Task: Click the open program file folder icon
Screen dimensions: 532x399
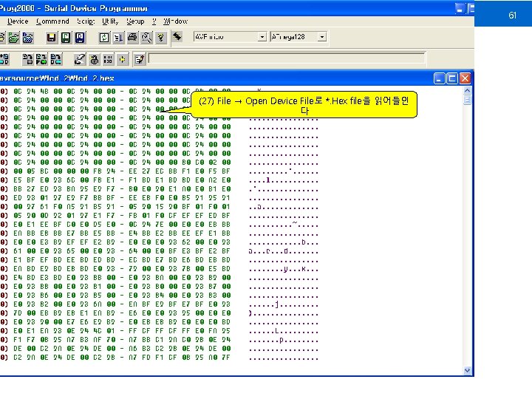Action: 14,38
